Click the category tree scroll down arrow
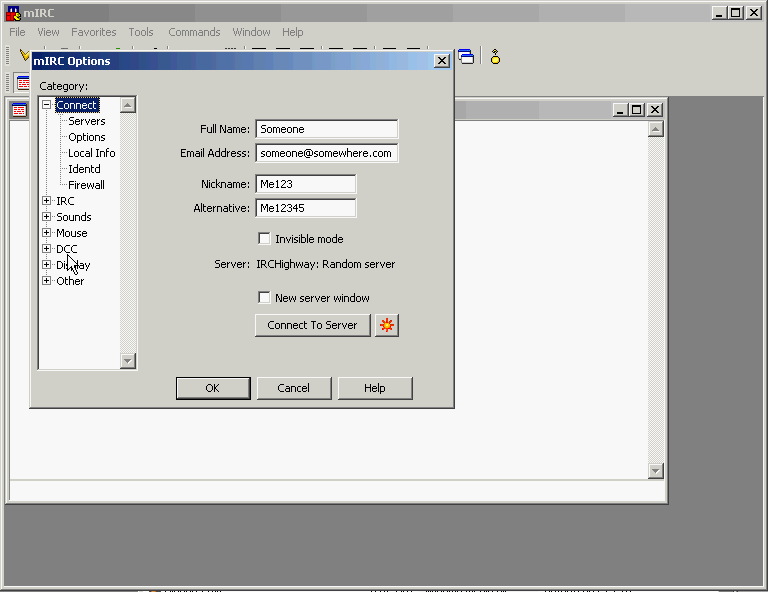 (128, 361)
